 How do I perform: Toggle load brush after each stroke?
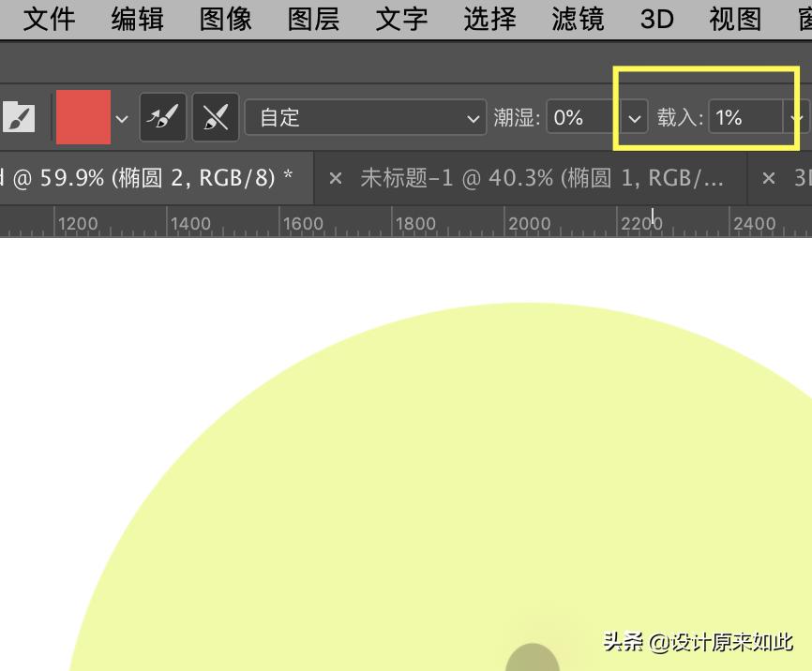(163, 116)
